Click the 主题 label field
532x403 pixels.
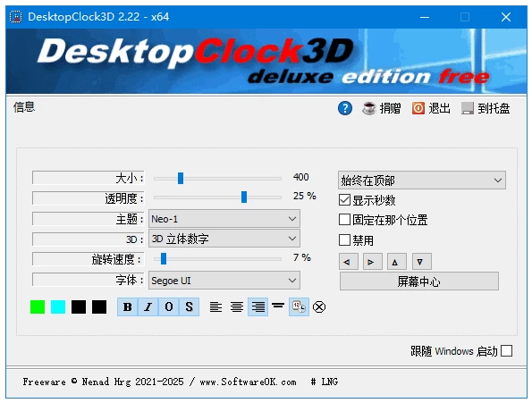(x=89, y=219)
